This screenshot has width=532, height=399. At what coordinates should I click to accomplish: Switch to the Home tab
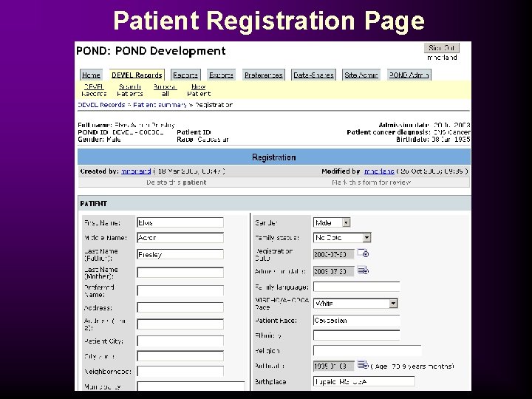click(91, 75)
